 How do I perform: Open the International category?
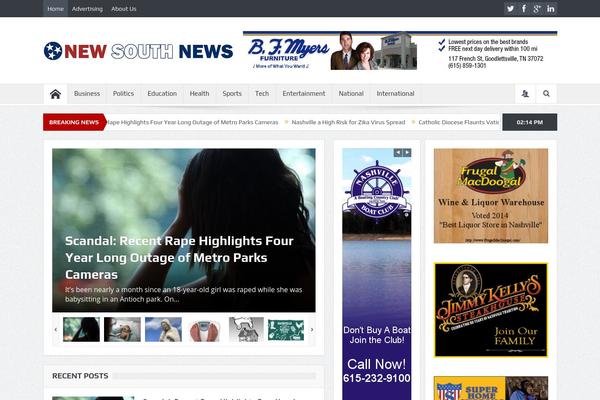pos(395,94)
